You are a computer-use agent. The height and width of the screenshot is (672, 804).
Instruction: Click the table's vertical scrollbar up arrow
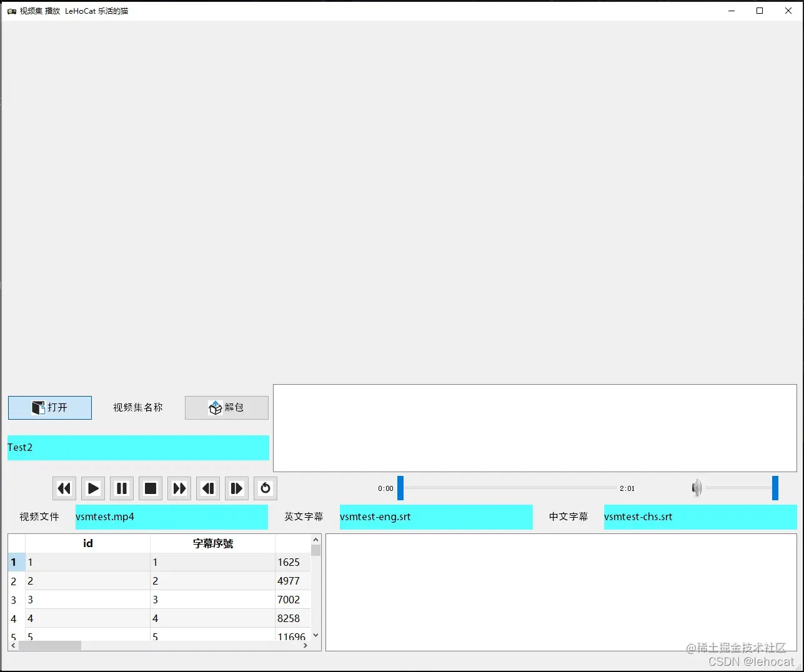[315, 540]
